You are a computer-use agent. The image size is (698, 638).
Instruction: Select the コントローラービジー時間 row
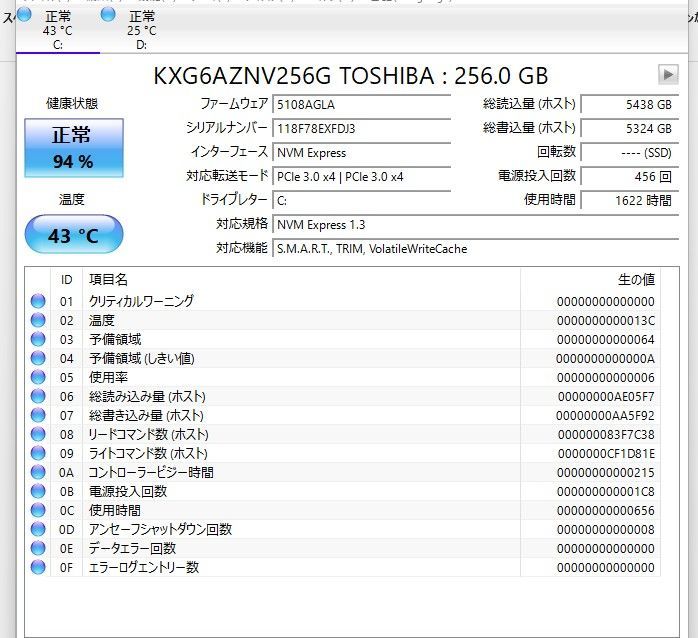pos(343,472)
